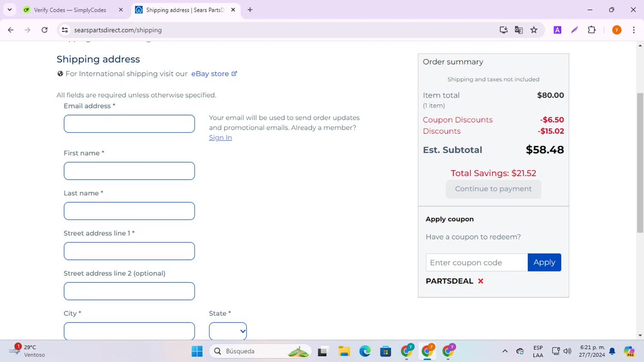Open the notifications bell icon
Viewport: 644px width, 362px height.
(x=612, y=351)
